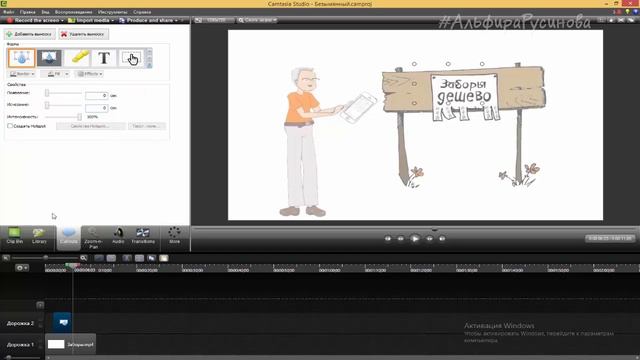Open the Fill dropdown arrow
Image resolution: width=640 pixels, height=360 pixels.
[67, 74]
